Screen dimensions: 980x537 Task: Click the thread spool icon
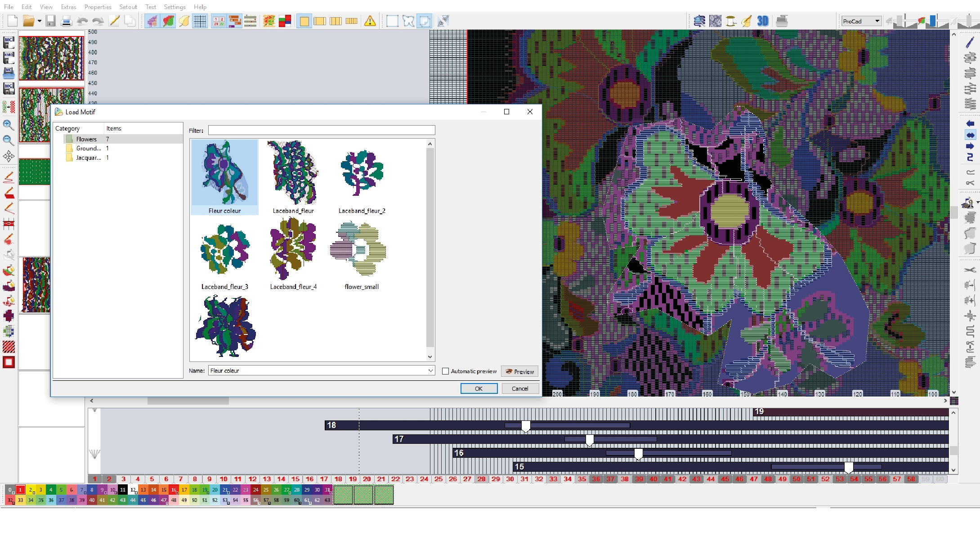[731, 21]
